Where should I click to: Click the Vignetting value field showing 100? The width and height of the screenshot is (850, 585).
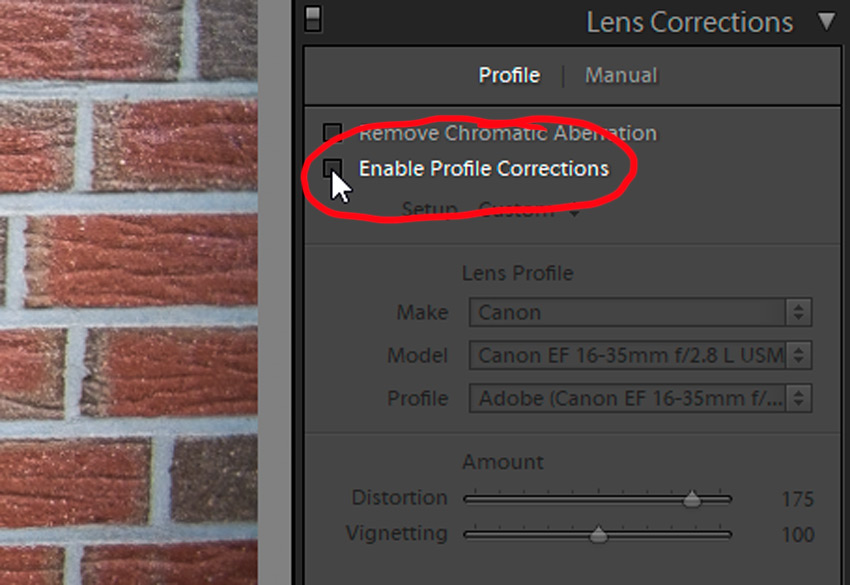click(797, 535)
